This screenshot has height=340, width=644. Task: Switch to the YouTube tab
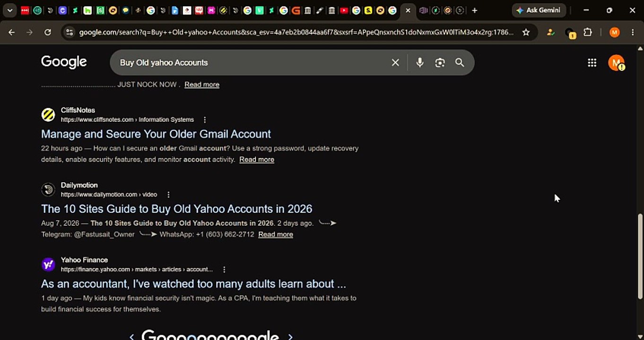344,10
